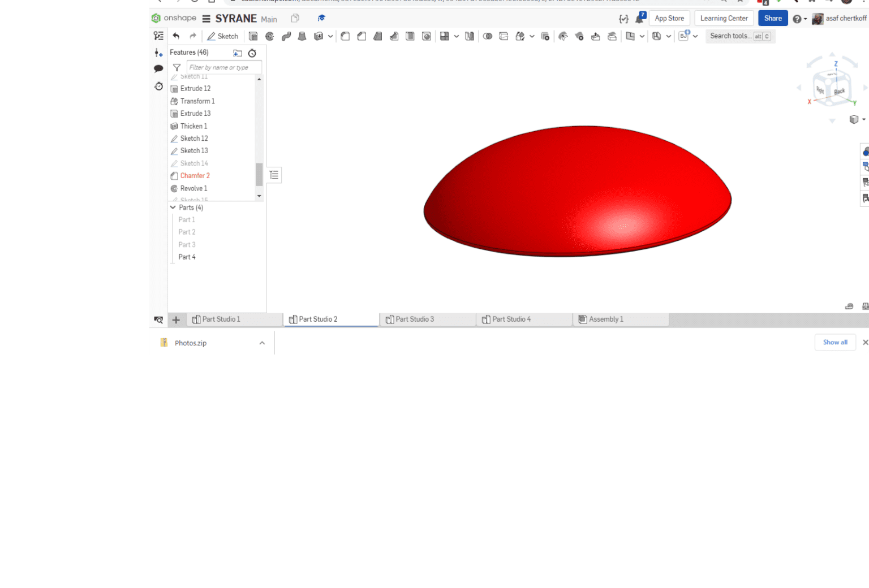The height and width of the screenshot is (588, 869).
Task: Select the Plane tool
Action: click(x=630, y=36)
